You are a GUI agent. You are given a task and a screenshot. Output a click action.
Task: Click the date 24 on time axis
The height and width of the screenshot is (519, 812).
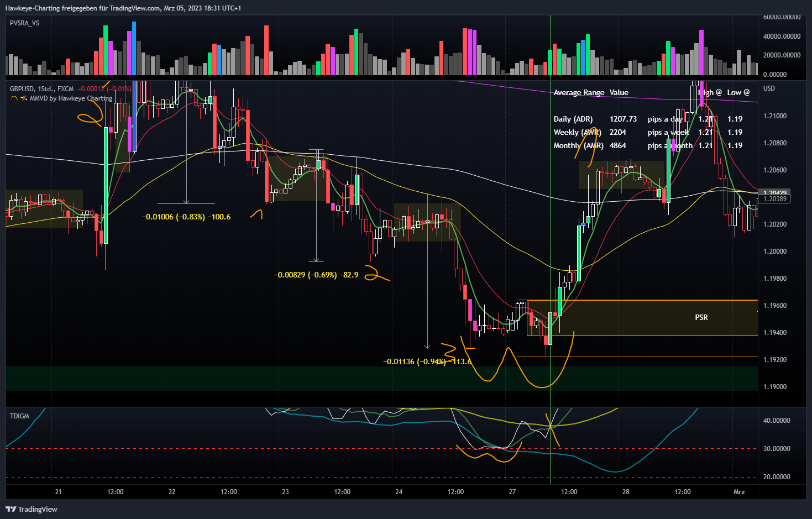(399, 492)
